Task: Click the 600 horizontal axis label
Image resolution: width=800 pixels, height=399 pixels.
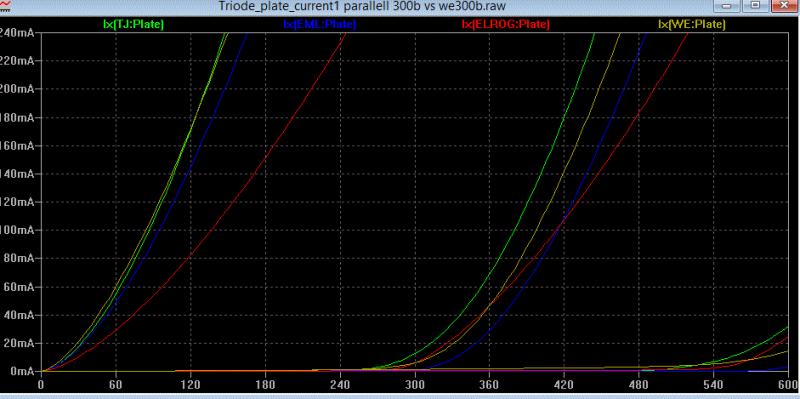Action: [x=789, y=383]
